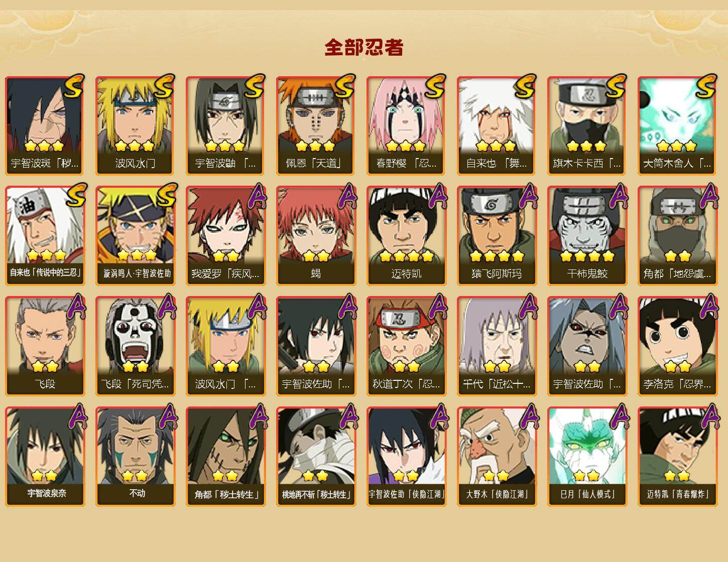The image size is (728, 562).
Task: Click the S rank badge on 宇智波斑 card
Action: point(73,86)
